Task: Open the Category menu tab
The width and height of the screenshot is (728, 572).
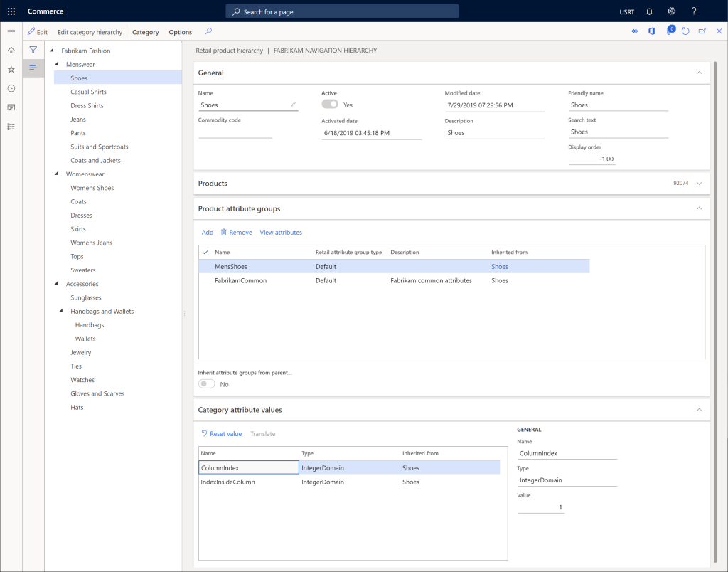Action: coord(145,32)
